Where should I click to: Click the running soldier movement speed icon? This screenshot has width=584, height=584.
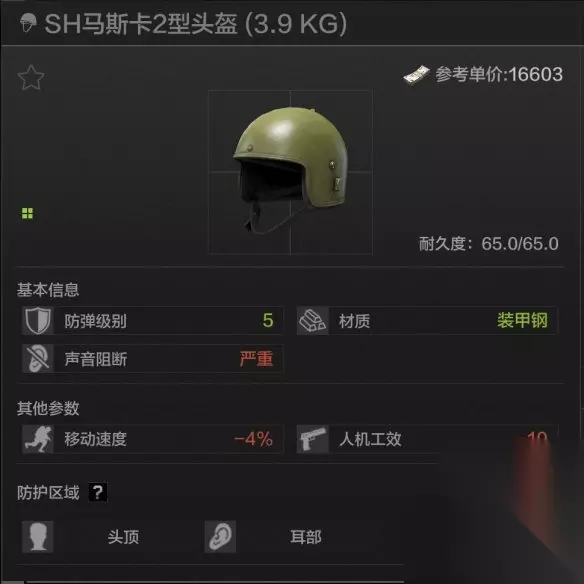point(37,439)
